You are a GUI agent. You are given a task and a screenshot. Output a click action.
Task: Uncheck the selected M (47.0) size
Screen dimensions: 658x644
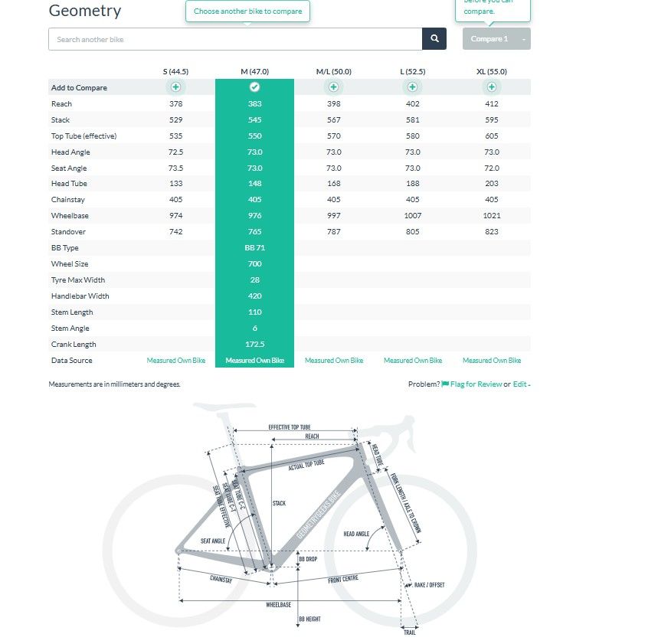254,87
